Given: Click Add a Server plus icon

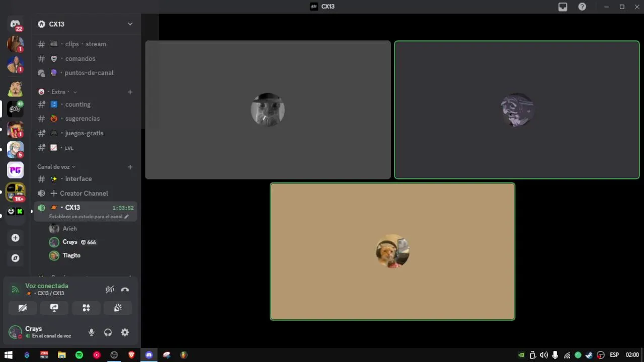Looking at the screenshot, I should [x=15, y=238].
